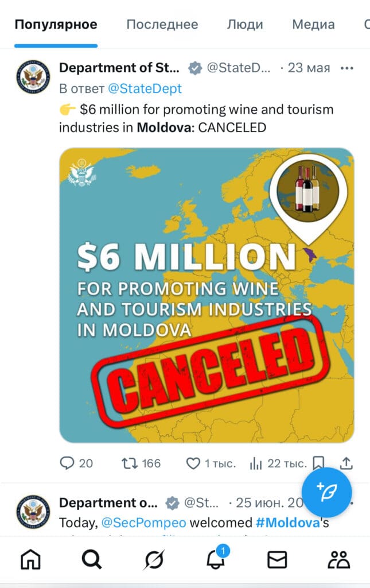Share the Moldova post via share icon
The width and height of the screenshot is (370, 588).
(346, 463)
